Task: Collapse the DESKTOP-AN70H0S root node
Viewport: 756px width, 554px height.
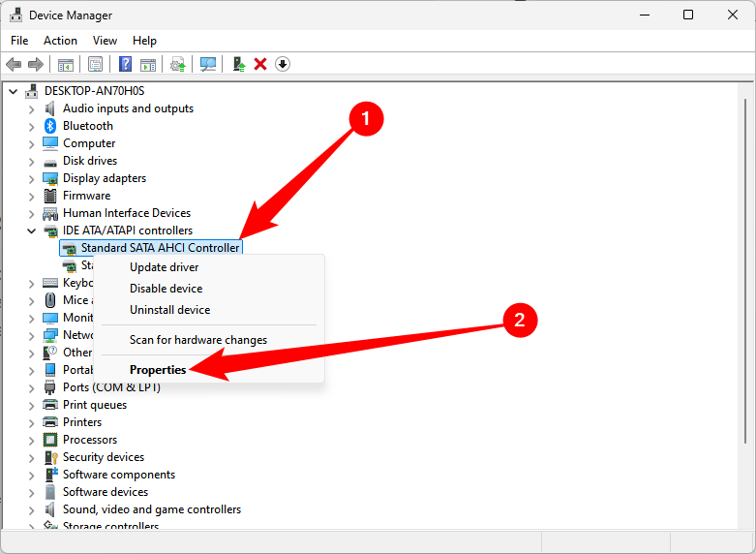Action: [x=13, y=91]
